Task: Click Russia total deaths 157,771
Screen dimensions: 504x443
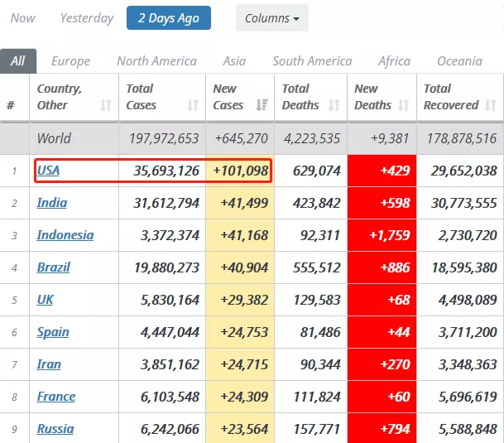Action: (317, 429)
